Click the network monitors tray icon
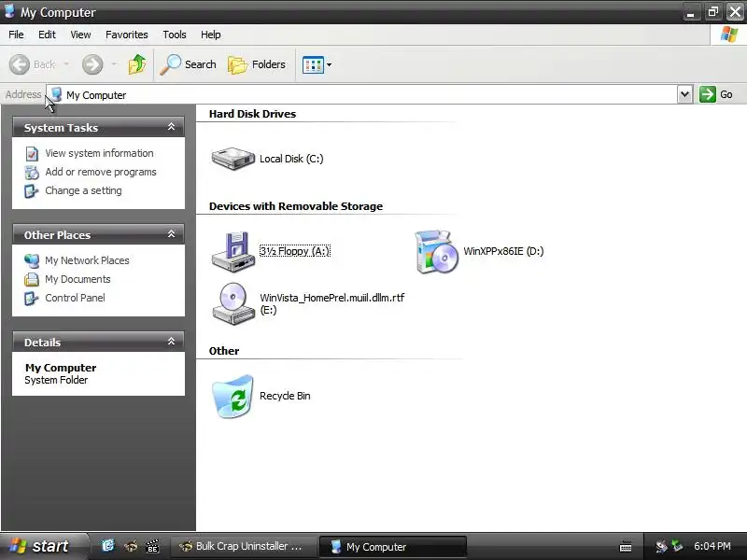Image resolution: width=747 pixels, height=560 pixels. [x=677, y=546]
